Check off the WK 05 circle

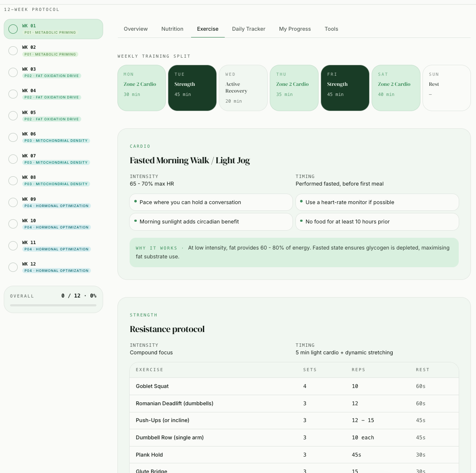[13, 116]
